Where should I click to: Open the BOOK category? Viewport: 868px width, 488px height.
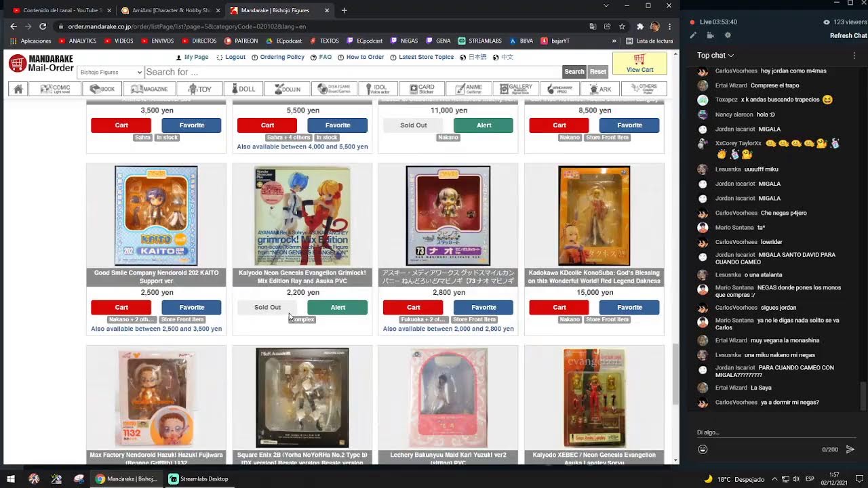coord(102,89)
